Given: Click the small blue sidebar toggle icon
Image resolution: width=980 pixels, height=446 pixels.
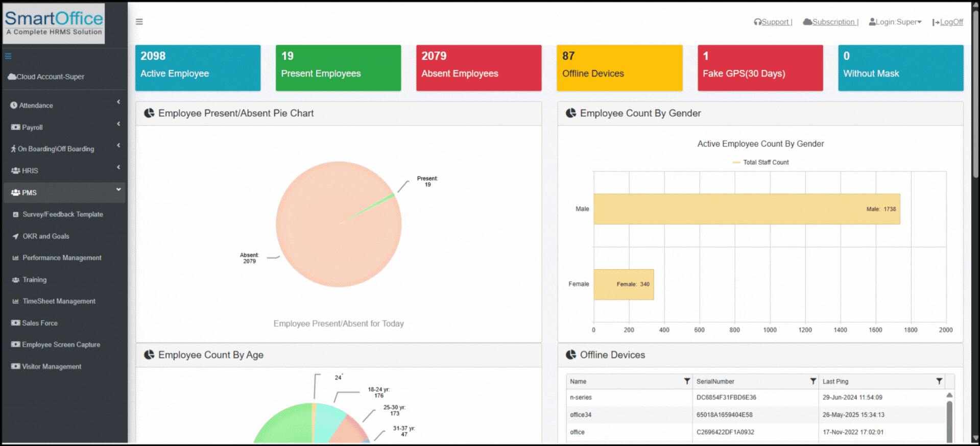Looking at the screenshot, I should (8, 56).
